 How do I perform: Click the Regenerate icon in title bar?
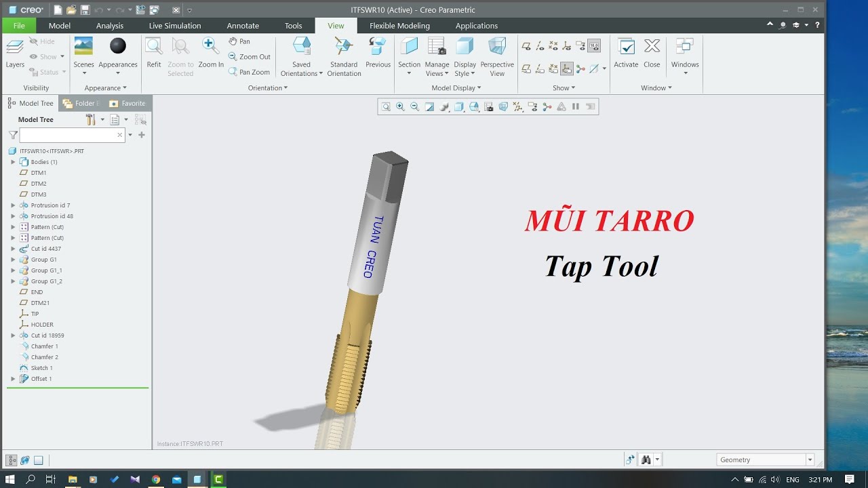pos(140,9)
